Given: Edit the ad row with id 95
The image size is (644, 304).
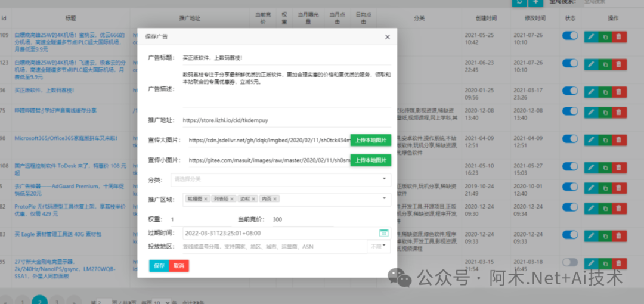Looking at the screenshot, I should [x=591, y=263].
